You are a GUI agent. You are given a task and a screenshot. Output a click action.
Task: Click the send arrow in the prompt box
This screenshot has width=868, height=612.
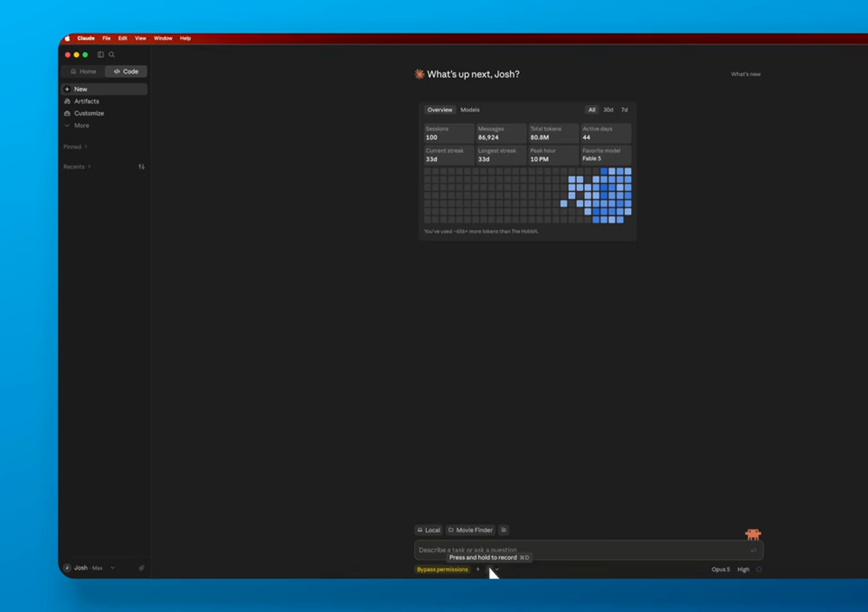pyautogui.click(x=753, y=551)
